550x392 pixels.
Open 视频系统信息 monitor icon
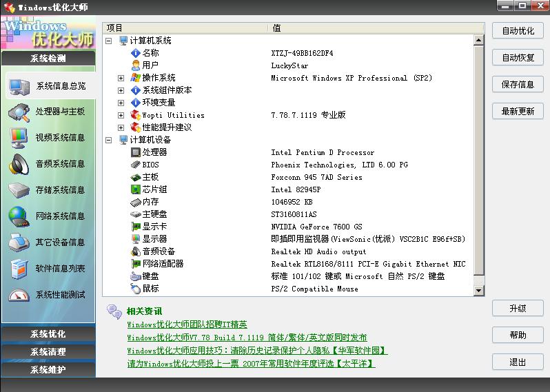(19, 138)
